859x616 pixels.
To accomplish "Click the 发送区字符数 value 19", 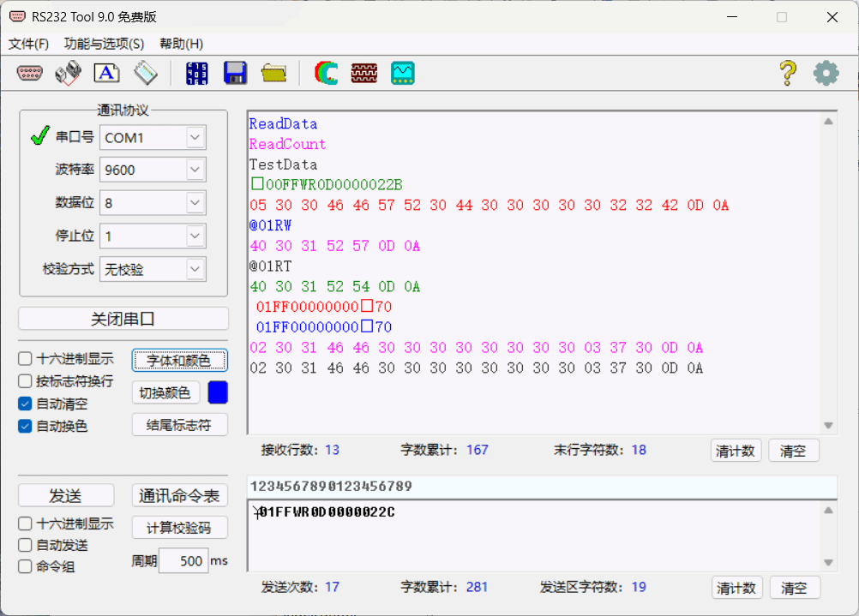I will click(x=639, y=587).
